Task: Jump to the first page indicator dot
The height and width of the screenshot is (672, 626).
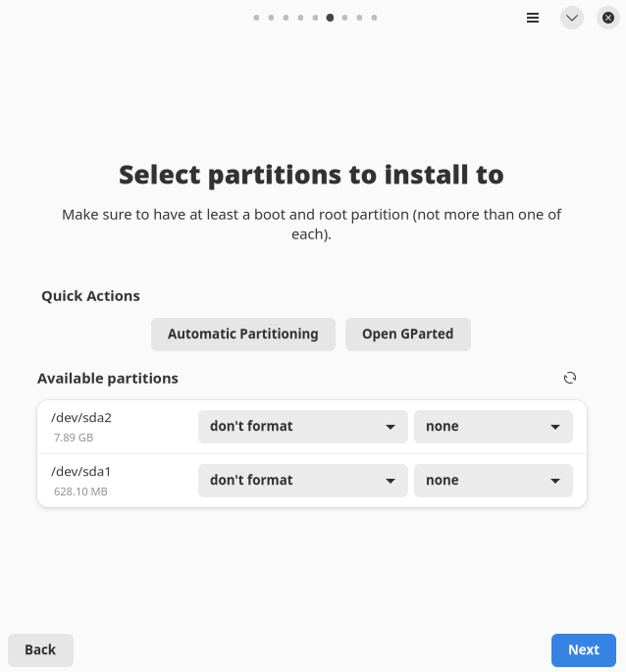Action: pos(256,18)
